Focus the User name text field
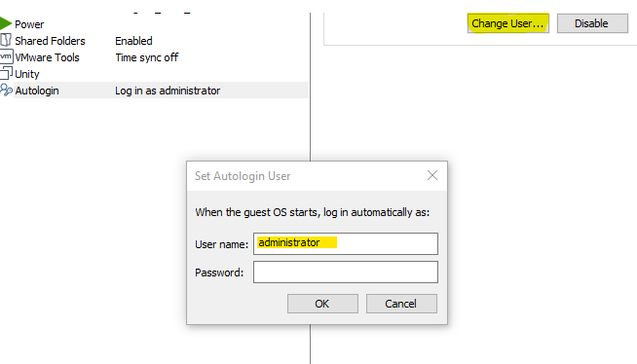 [x=346, y=243]
